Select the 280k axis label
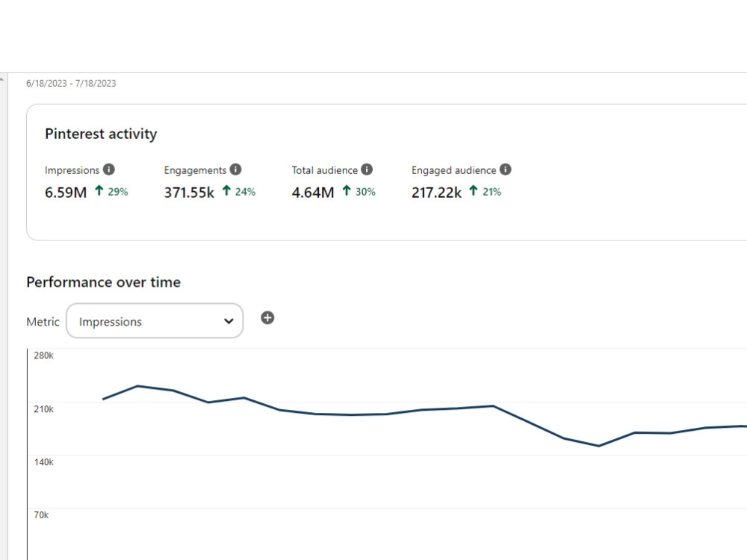Screen dimensions: 747x560 44,355
